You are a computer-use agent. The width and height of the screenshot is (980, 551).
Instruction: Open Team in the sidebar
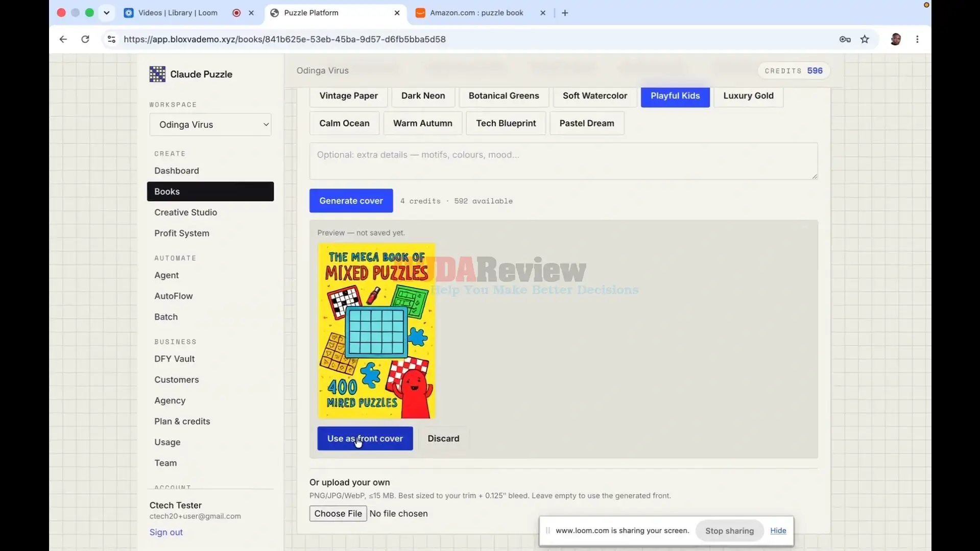pyautogui.click(x=210, y=463)
